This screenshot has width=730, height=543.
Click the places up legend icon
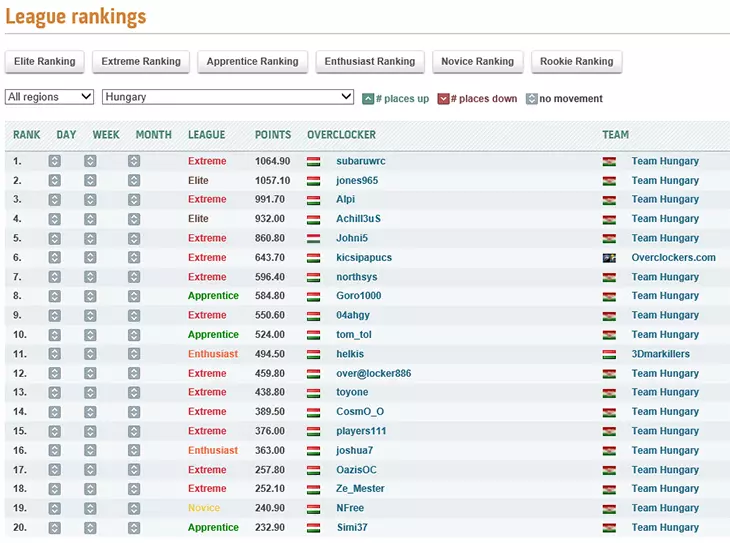click(368, 99)
